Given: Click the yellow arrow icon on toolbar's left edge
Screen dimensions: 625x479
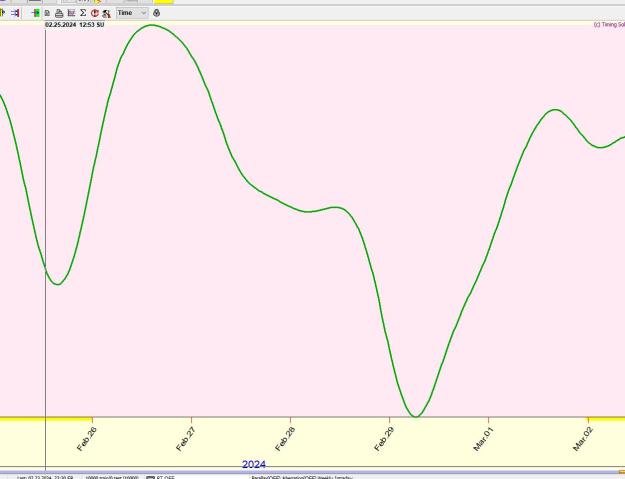Looking at the screenshot, I should click(2, 13).
